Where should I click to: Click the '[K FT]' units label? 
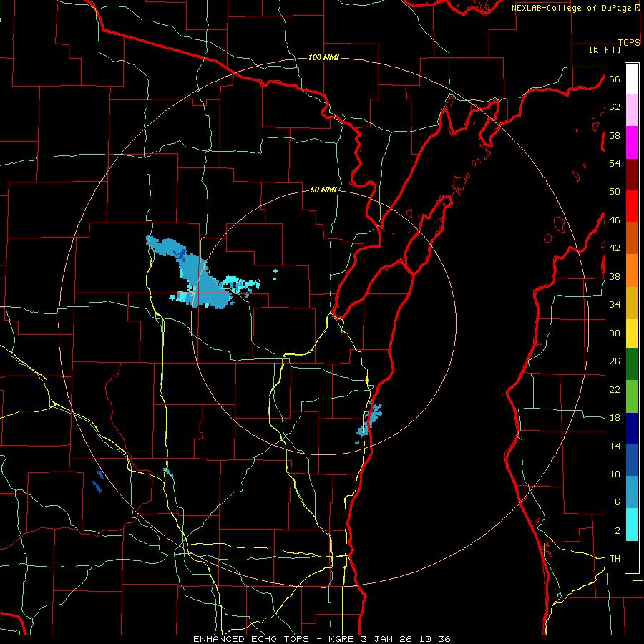click(x=605, y=49)
